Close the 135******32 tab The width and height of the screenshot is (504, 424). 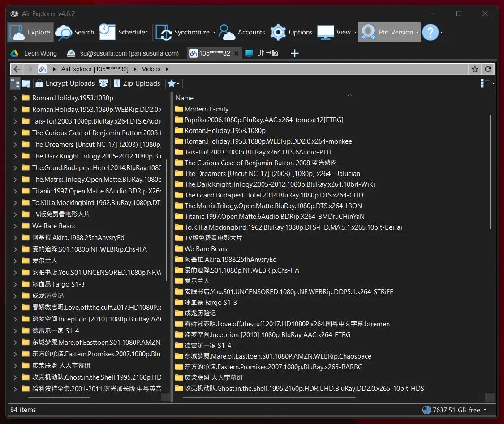[236, 53]
